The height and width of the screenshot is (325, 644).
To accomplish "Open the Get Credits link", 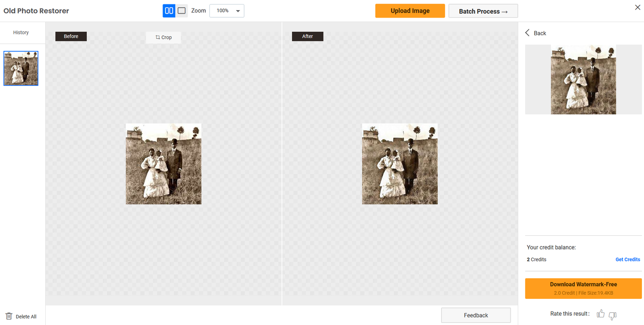I will pos(628,259).
